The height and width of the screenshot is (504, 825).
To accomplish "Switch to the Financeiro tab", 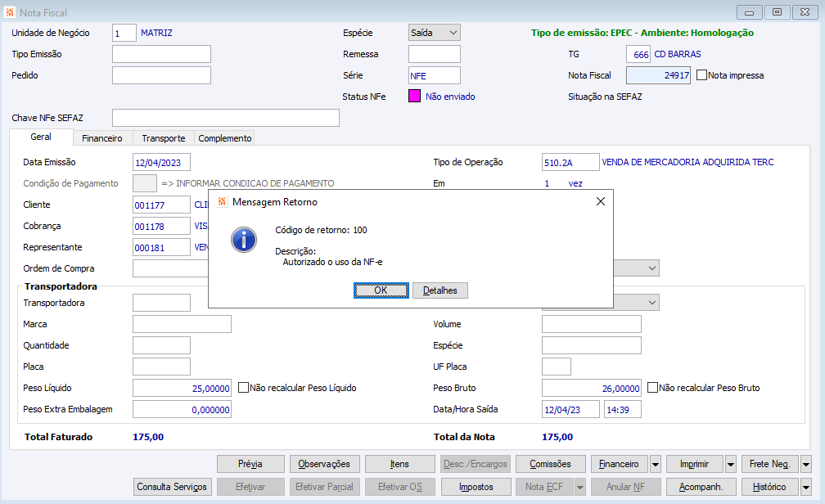I will pyautogui.click(x=102, y=138).
